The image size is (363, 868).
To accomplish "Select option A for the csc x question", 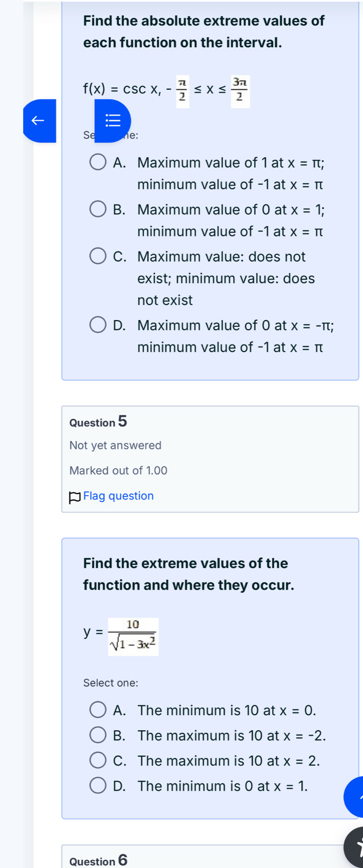I will 98,162.
